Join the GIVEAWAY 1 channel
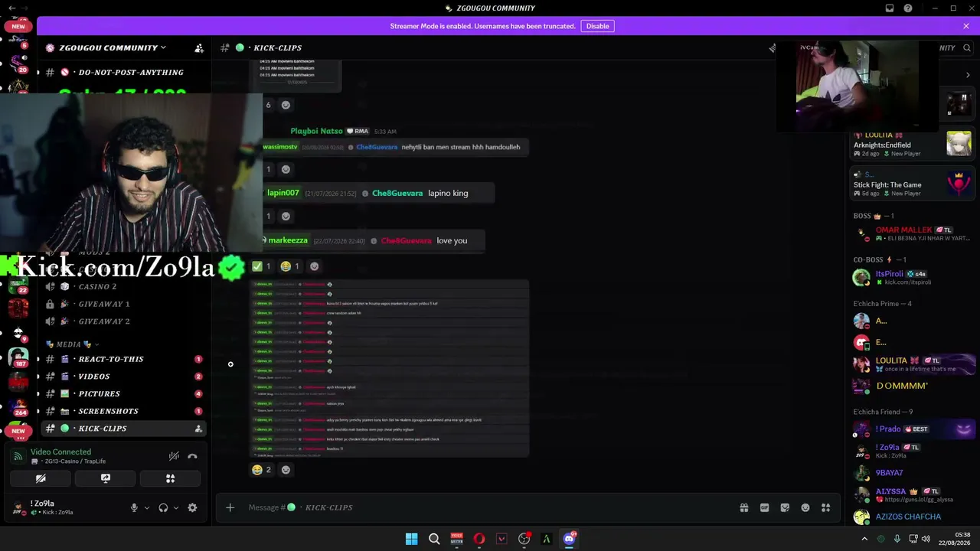Viewport: 980px width, 551px height. point(122,304)
